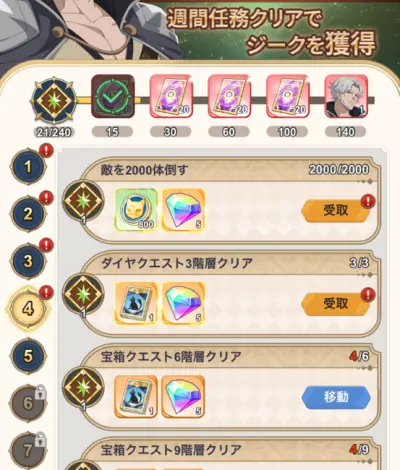Viewport: 400px width, 470px height.
Task: Tap the black cat card in ダイヤクエスト mission
Action: coord(136,303)
